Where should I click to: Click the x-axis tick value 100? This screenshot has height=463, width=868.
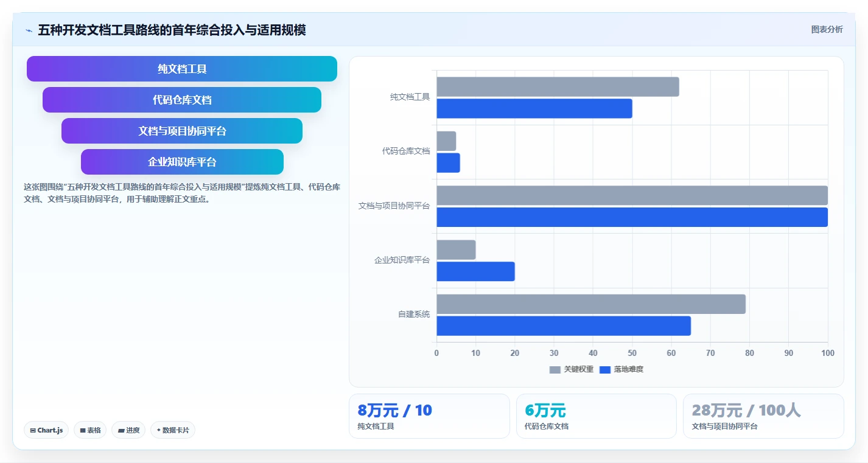coord(828,353)
